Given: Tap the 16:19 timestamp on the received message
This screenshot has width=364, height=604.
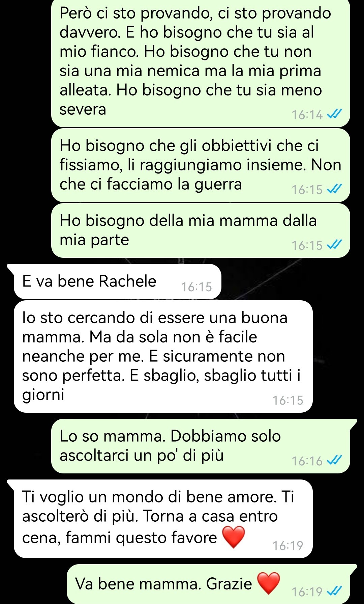Looking at the screenshot, I should click(x=288, y=546).
